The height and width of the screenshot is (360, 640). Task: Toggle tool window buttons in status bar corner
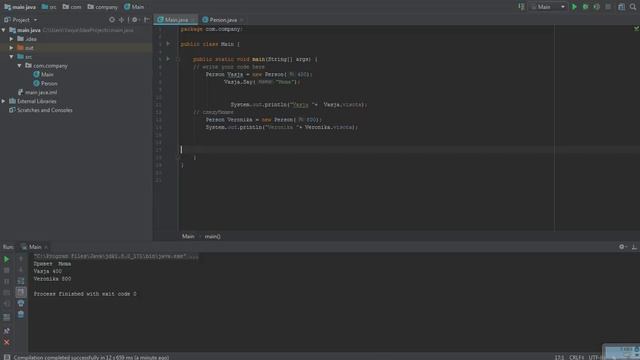7,357
